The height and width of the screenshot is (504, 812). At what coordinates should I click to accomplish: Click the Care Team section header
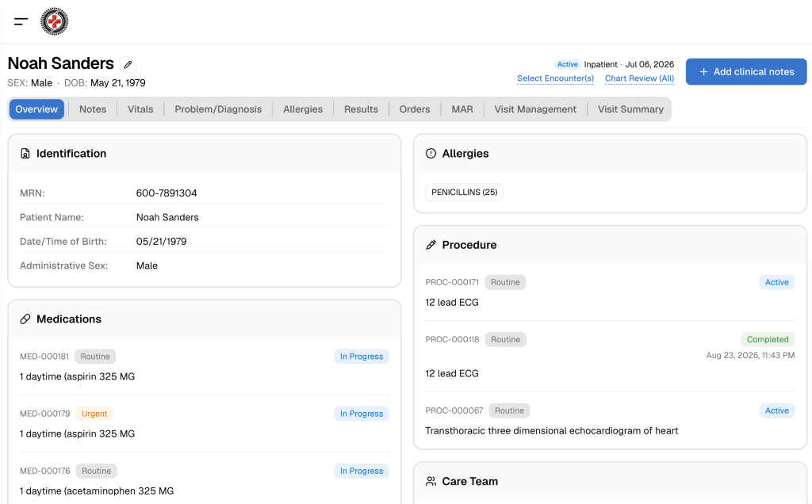[x=469, y=481]
